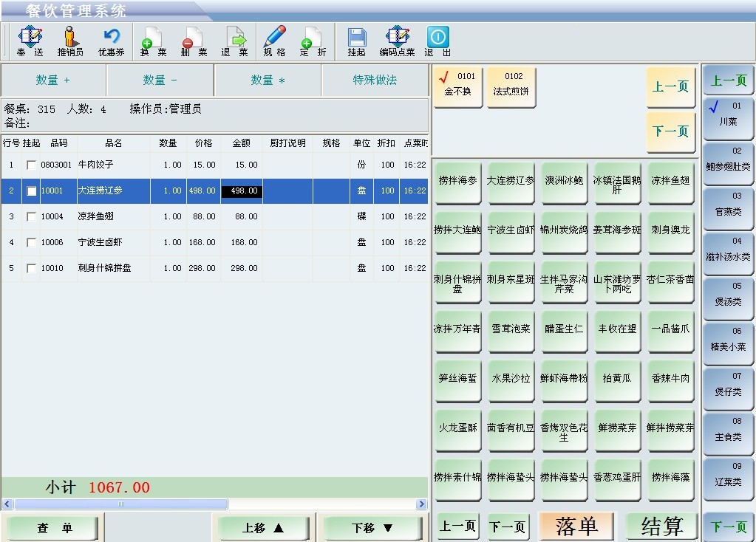This screenshot has width=756, height=542.
Task: Select category 08 主食类
Action: point(728,433)
